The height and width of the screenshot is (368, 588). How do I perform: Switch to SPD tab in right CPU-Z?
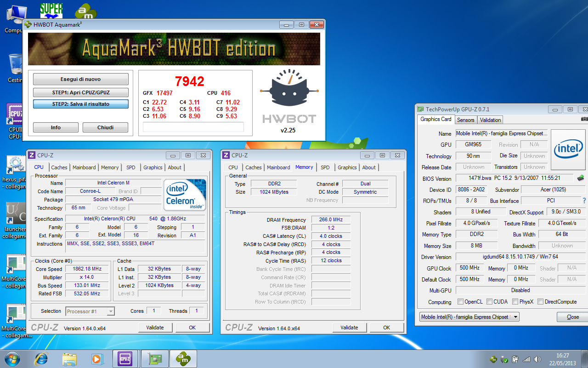tap(325, 167)
